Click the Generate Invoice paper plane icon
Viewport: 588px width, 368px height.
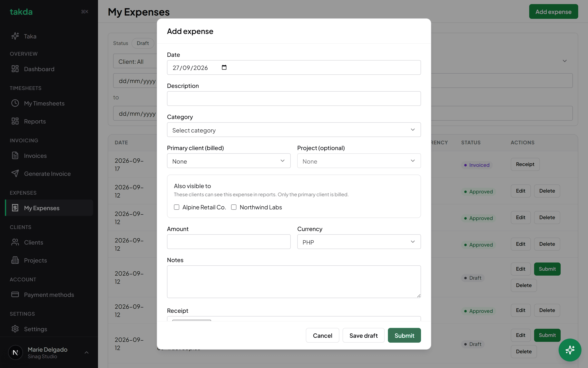(15, 174)
